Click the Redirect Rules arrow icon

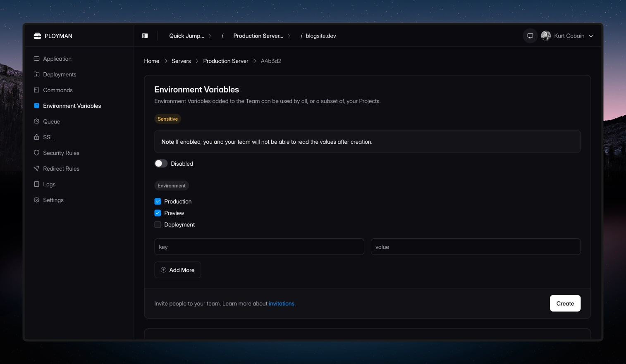(x=36, y=169)
